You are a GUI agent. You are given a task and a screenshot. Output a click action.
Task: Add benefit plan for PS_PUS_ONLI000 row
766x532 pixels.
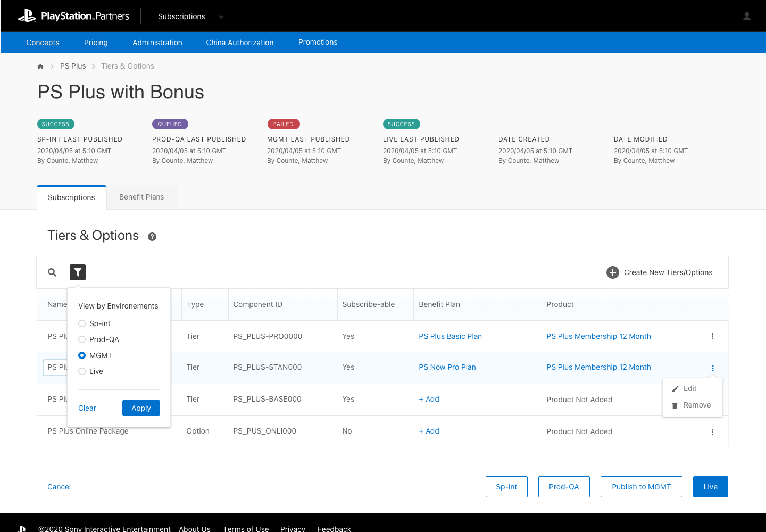[x=429, y=431]
